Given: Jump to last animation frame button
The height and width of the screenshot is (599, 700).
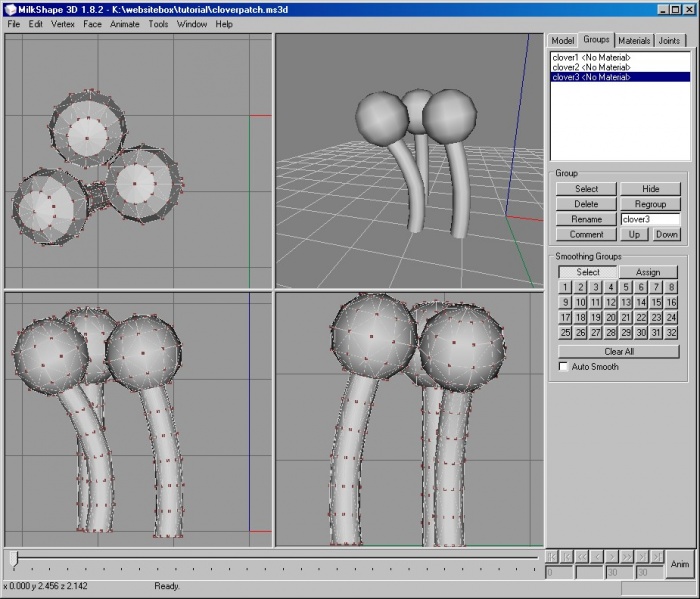Looking at the screenshot, I should click(657, 556).
